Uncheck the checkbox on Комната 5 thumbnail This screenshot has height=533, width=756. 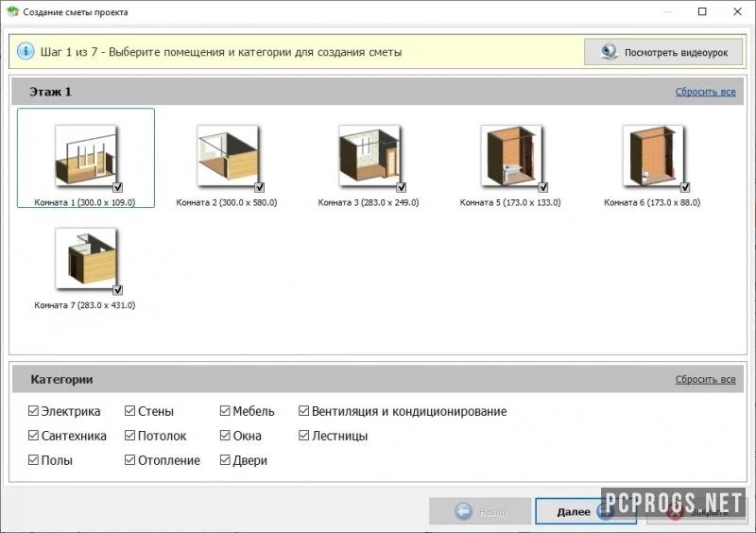(x=542, y=187)
